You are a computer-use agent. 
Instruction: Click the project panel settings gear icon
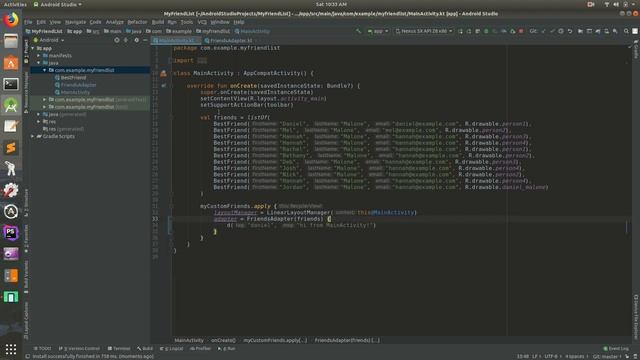[136, 40]
